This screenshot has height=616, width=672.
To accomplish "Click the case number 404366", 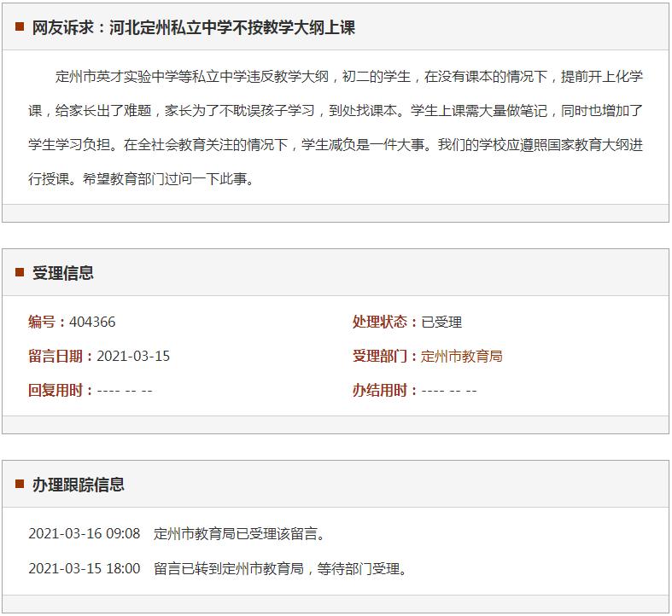I will pyautogui.click(x=92, y=323).
